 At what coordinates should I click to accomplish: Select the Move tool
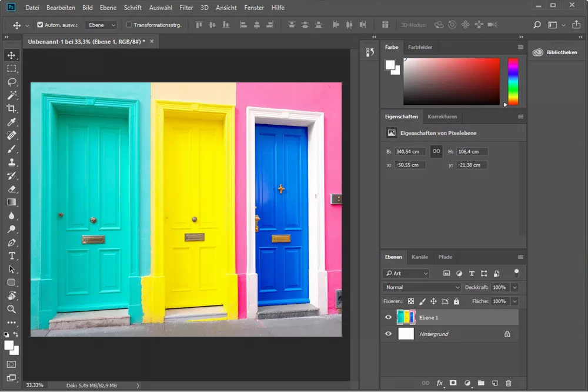[x=11, y=54]
